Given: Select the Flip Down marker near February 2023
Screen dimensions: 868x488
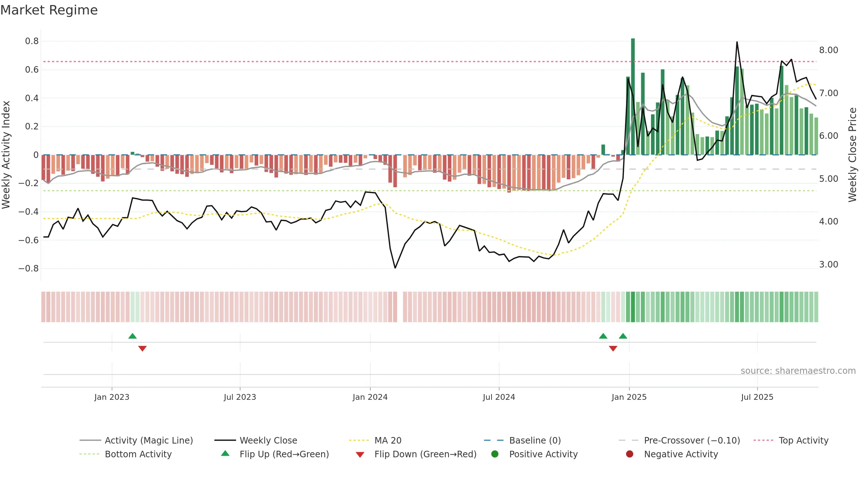Looking at the screenshot, I should click(x=142, y=348).
